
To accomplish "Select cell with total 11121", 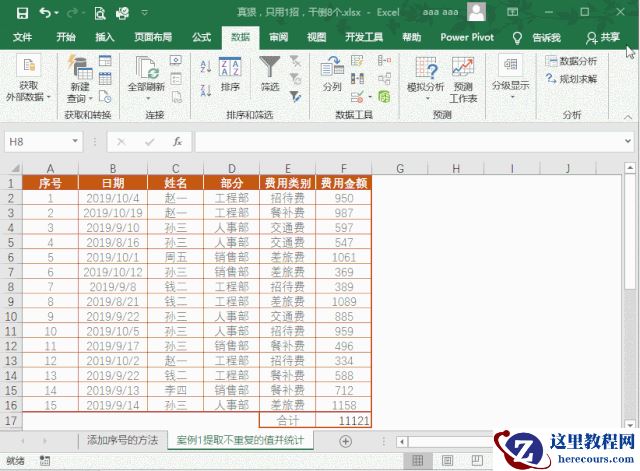I will (x=344, y=420).
